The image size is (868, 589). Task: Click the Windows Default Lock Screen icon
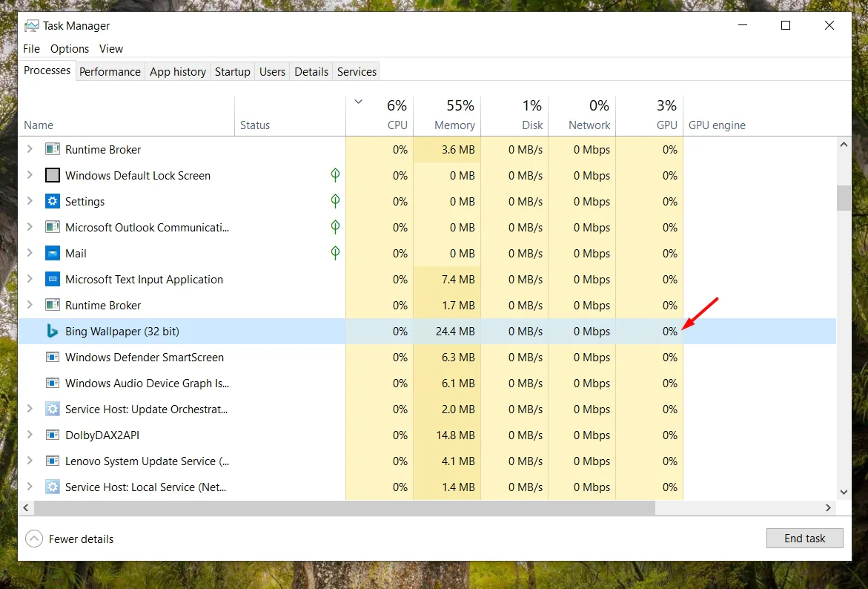pyautogui.click(x=53, y=176)
